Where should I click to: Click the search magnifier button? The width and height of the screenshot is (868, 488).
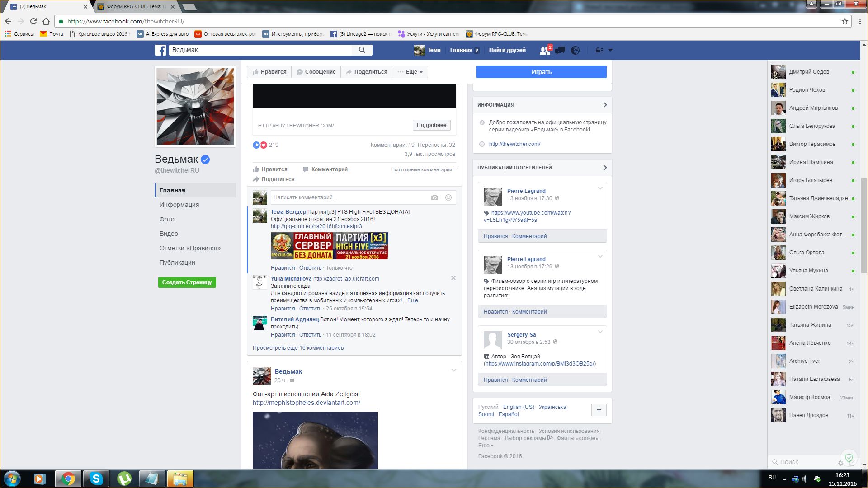(362, 50)
